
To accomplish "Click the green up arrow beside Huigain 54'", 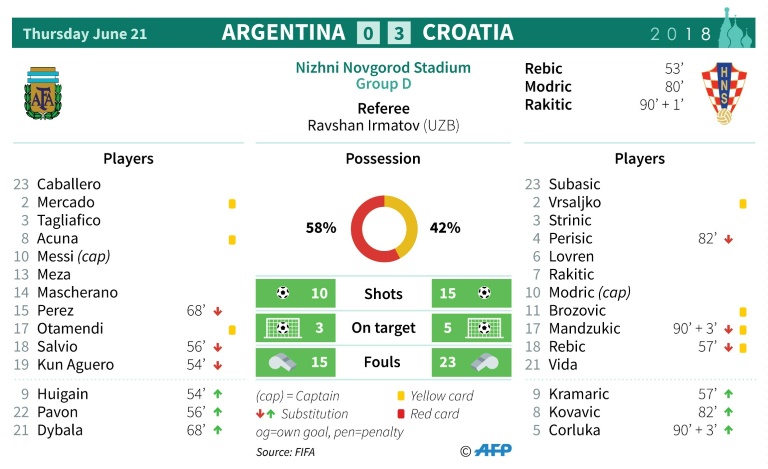I will pyautogui.click(x=218, y=394).
